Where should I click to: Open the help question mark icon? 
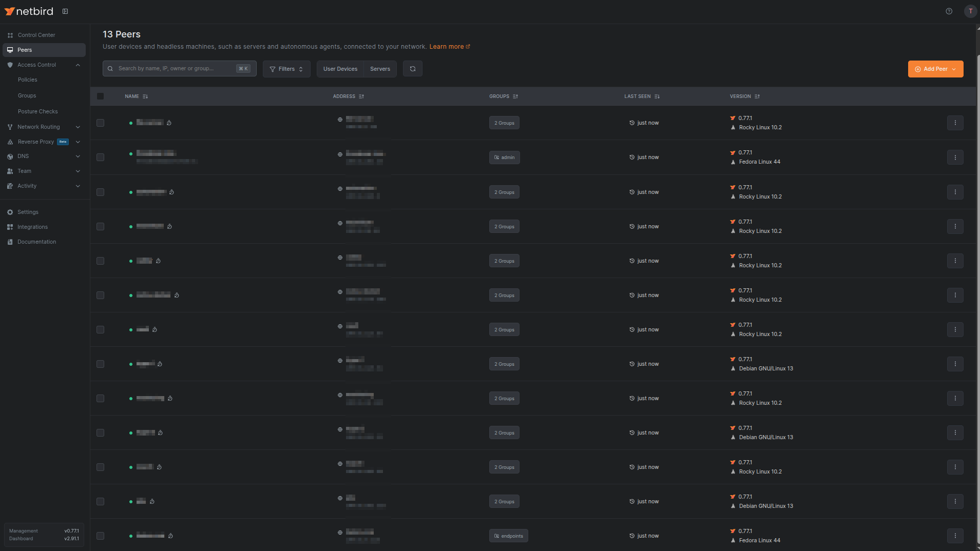coord(949,11)
